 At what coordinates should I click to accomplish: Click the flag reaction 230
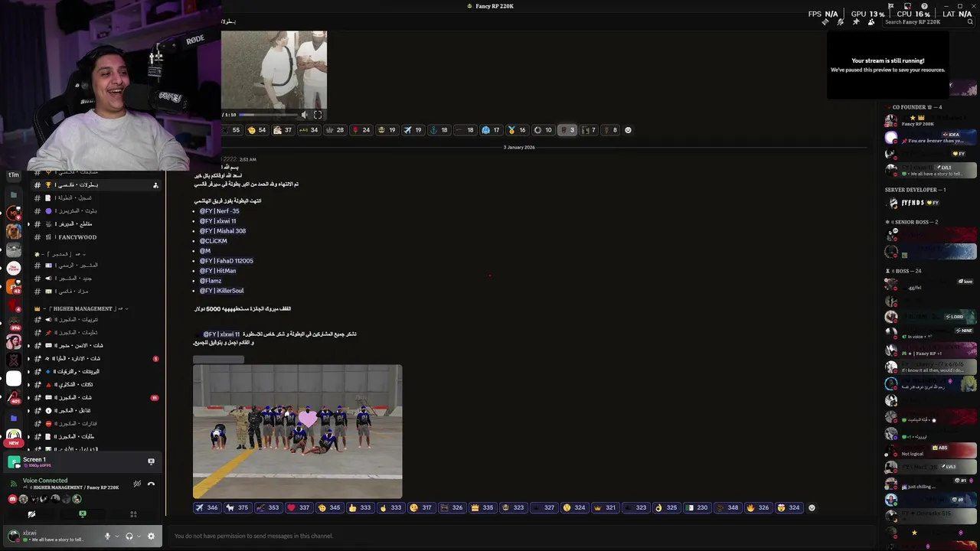click(x=697, y=507)
